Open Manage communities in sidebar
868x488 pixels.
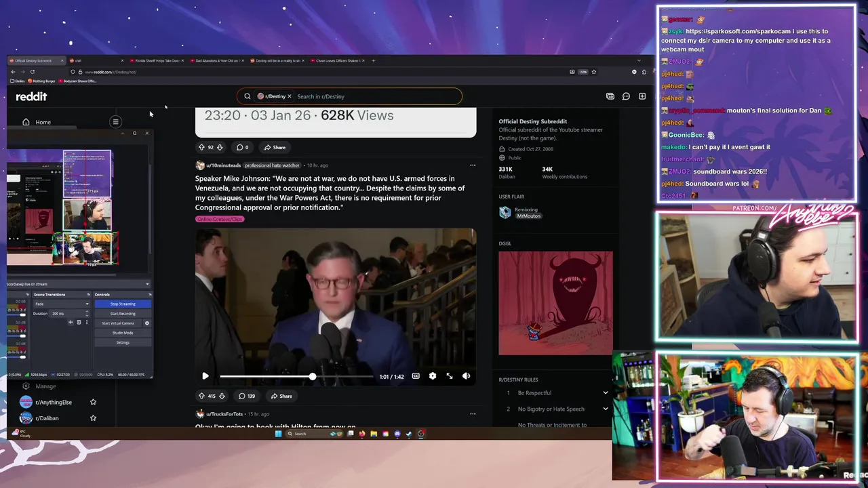[x=45, y=386]
